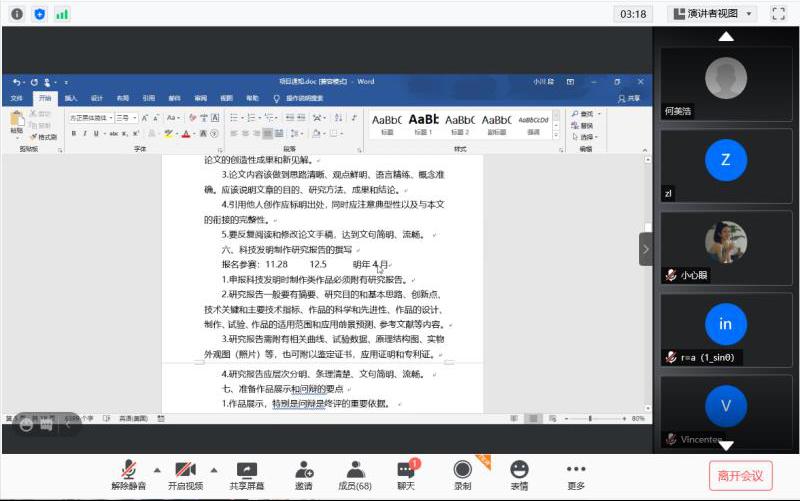
Task: Select the 小心眼 participant video thumbnail
Action: pyautogui.click(x=725, y=247)
